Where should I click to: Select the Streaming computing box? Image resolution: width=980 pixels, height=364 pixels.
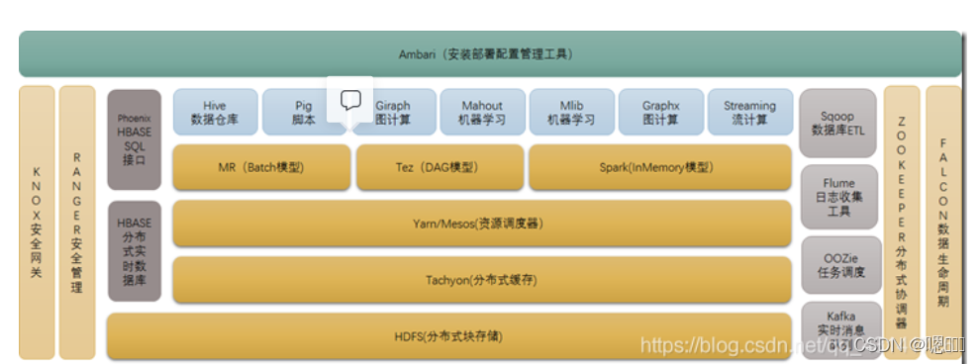(x=749, y=112)
